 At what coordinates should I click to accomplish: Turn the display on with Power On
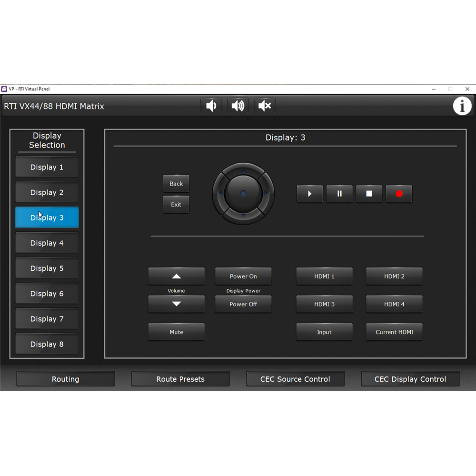click(x=243, y=276)
